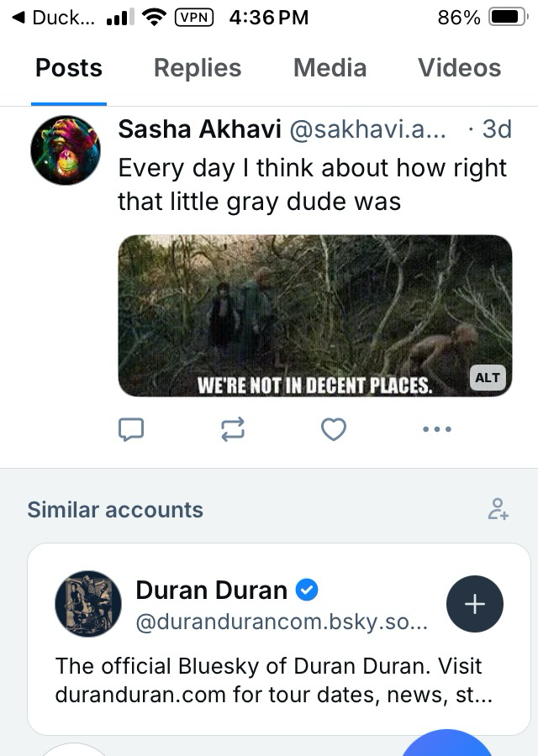Tap the add-person icon beside Similar accounts

[x=498, y=509]
